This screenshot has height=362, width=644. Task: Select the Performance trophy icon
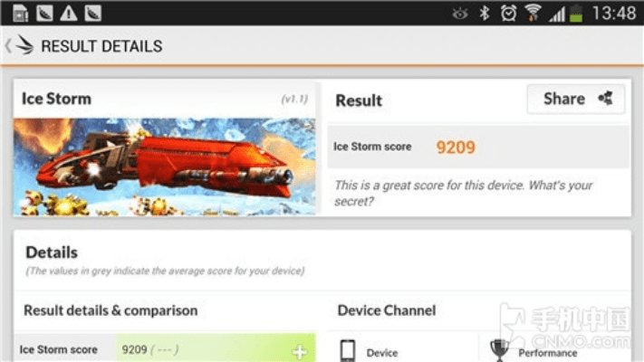click(499, 350)
